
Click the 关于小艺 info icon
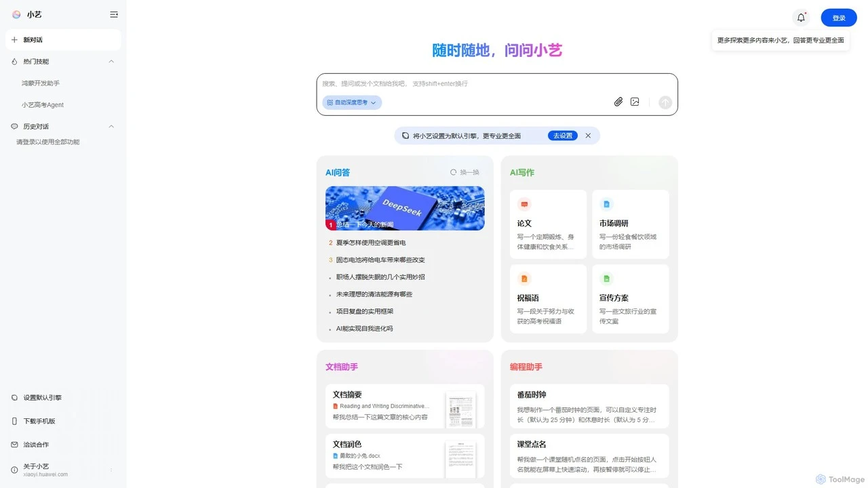coord(15,470)
